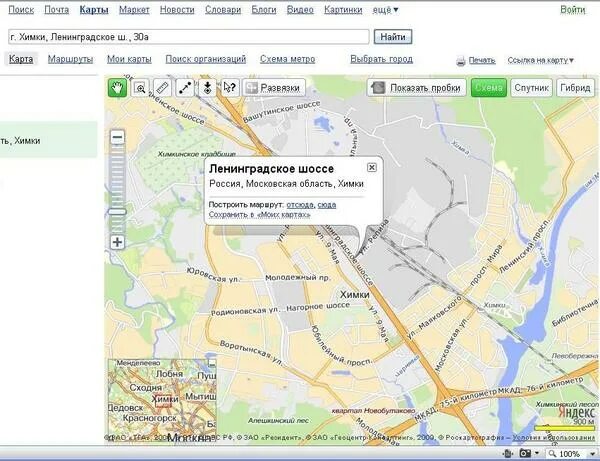Image resolution: width=600 pixels, height=461 pixels.
Task: Switch map view to Спутник
Action: (532, 88)
